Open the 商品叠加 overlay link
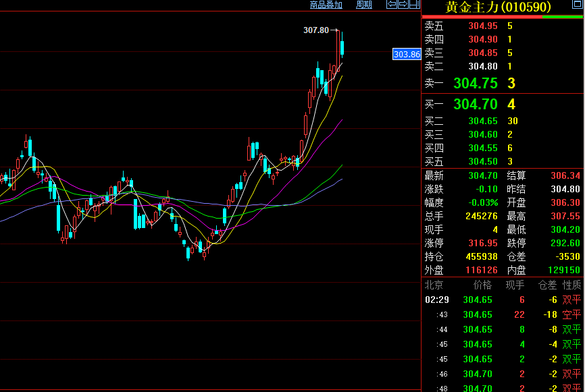The width and height of the screenshot is (585, 392). [326, 5]
